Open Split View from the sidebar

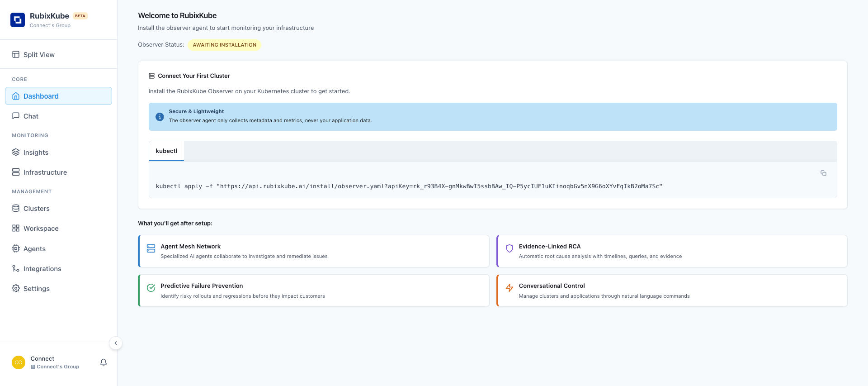[x=58, y=55]
